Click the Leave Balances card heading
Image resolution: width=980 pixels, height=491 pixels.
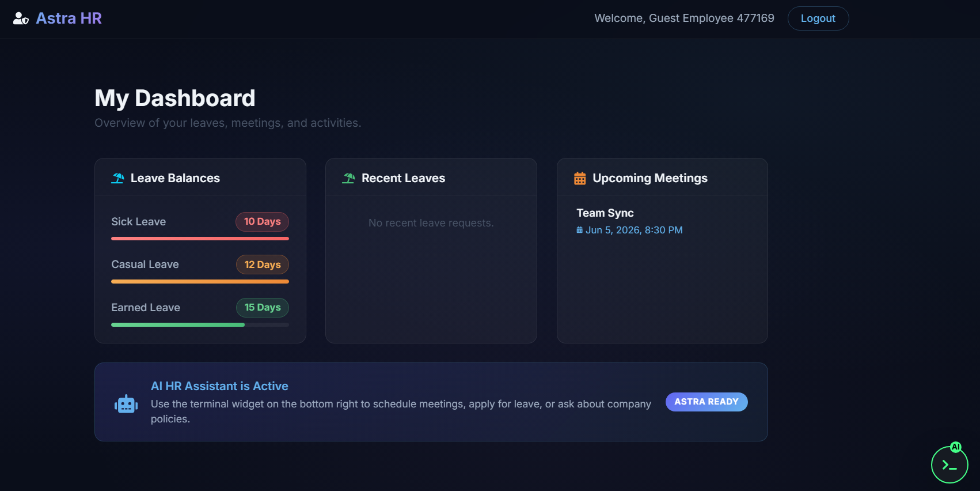pyautogui.click(x=175, y=178)
